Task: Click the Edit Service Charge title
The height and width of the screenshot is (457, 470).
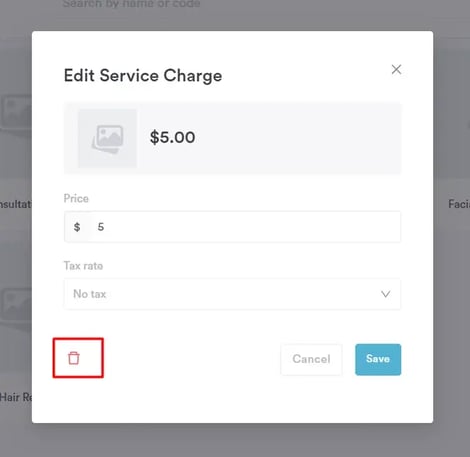Action: [143, 75]
